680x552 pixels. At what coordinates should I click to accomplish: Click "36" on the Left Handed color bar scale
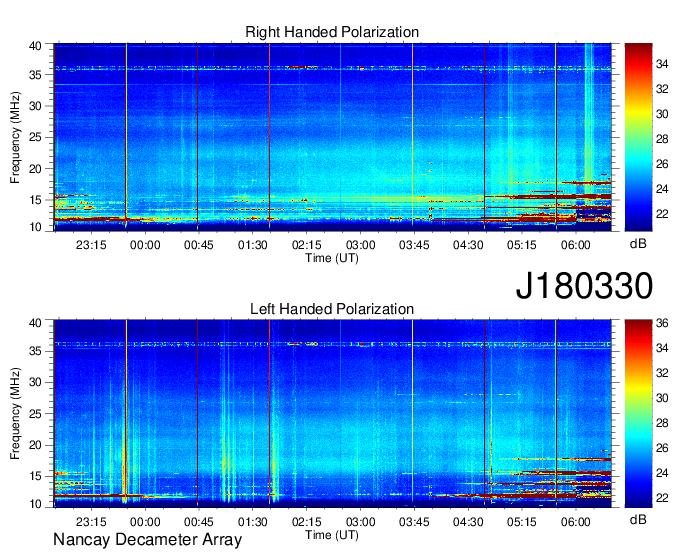pos(662,323)
